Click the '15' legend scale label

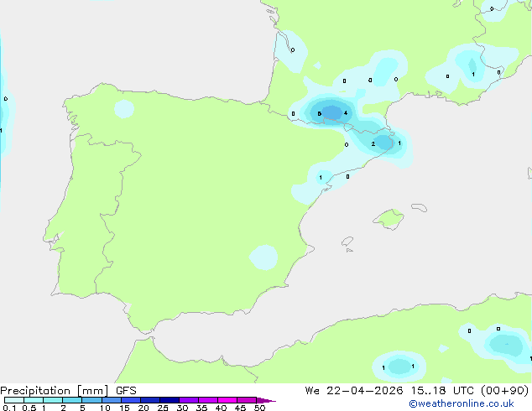pos(124,408)
